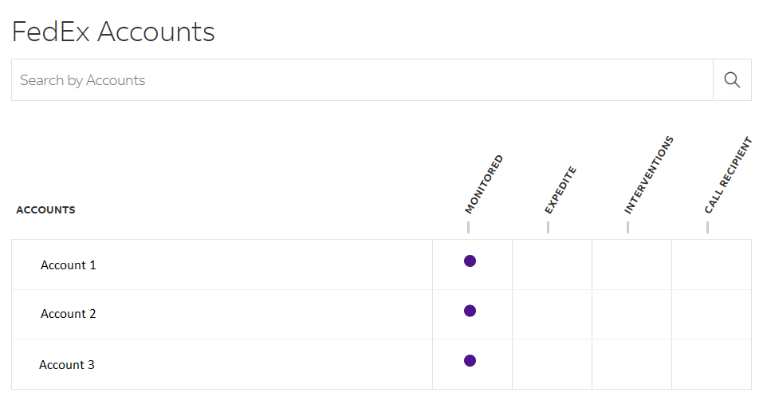Enable Expedite for Account 1
This screenshot has height=394, width=765.
(x=552, y=265)
